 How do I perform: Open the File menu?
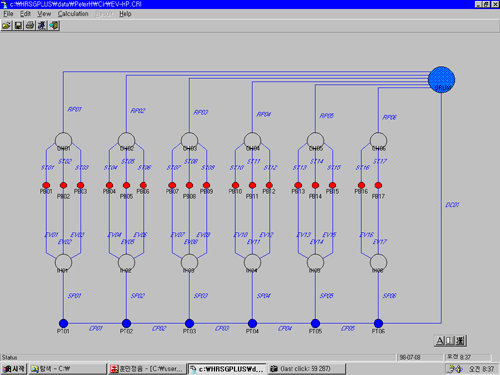point(8,14)
